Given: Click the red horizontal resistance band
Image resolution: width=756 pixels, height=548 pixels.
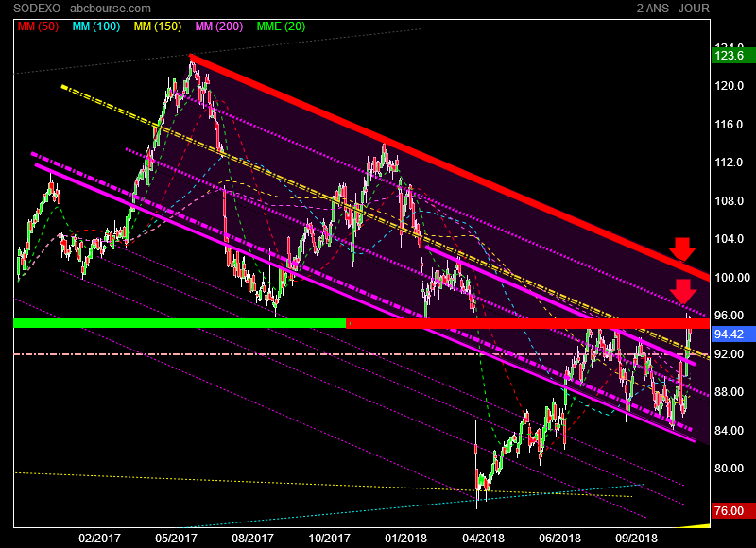Looking at the screenshot, I should [x=528, y=323].
